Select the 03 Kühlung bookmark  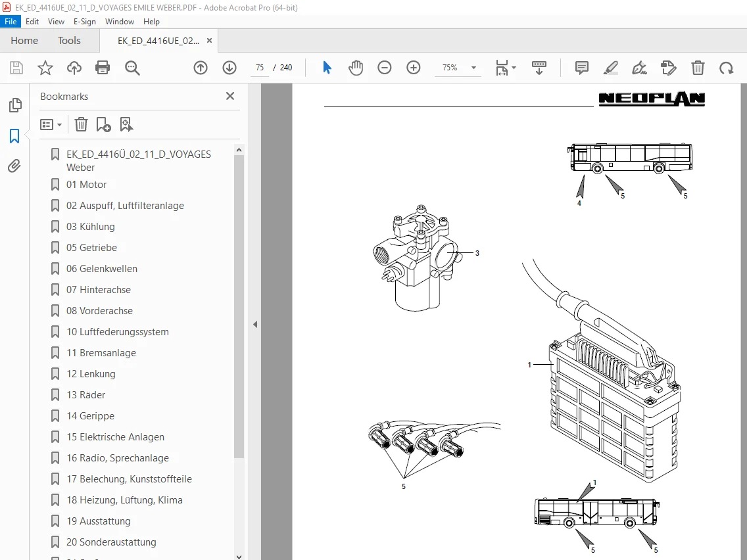(x=91, y=226)
